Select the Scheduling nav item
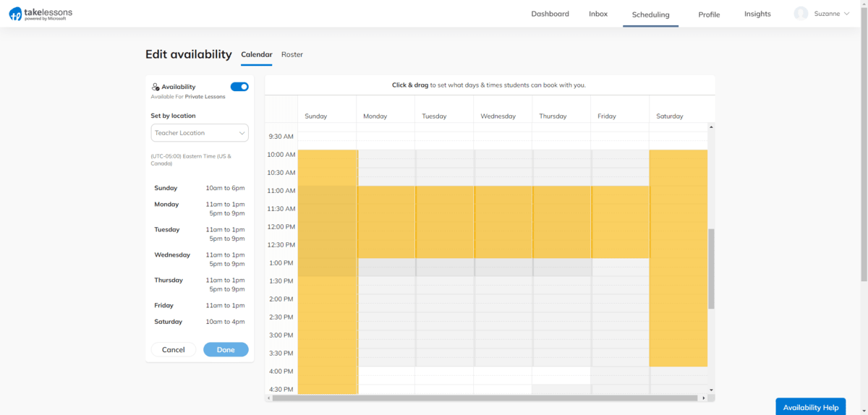 [x=650, y=14]
